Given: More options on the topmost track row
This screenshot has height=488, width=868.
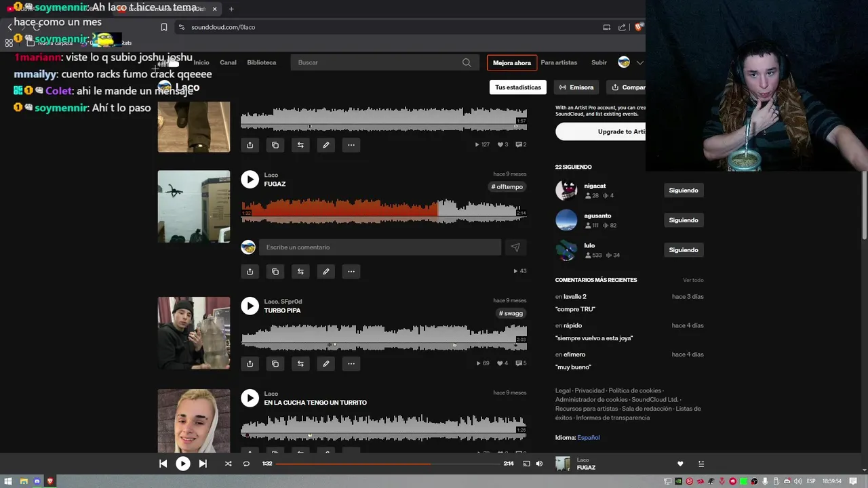Looking at the screenshot, I should coord(351,144).
